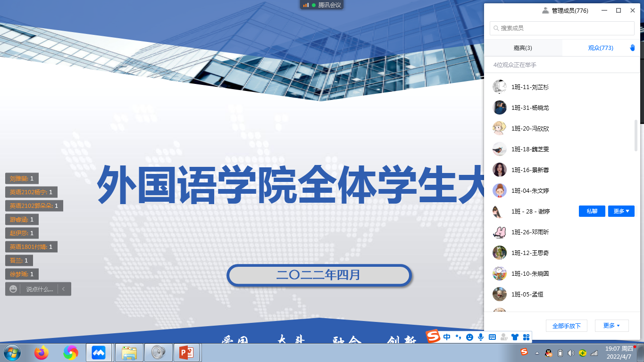Open the Sogou skin shirt icon
The image size is (644, 362).
click(x=515, y=337)
